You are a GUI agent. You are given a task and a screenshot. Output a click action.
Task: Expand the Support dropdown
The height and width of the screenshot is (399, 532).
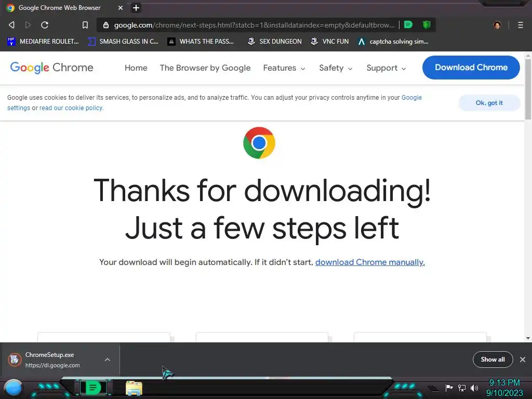[x=386, y=68]
